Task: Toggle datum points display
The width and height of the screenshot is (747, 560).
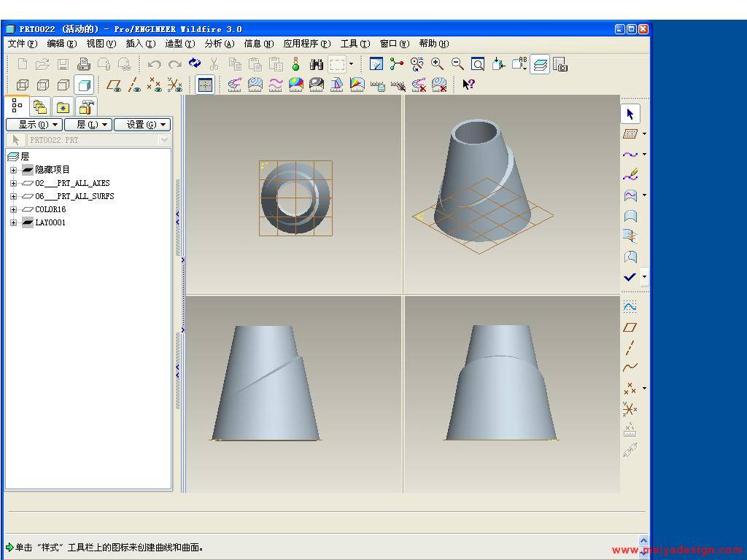Action: click(x=155, y=85)
